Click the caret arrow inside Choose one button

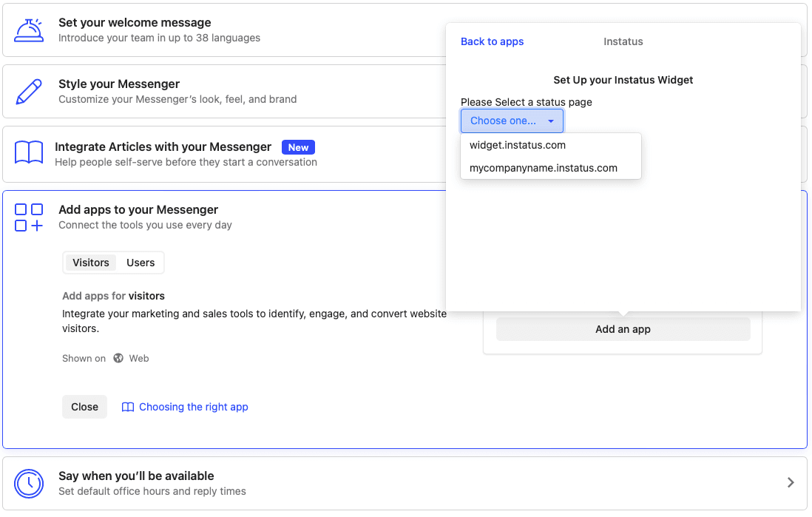tap(551, 121)
